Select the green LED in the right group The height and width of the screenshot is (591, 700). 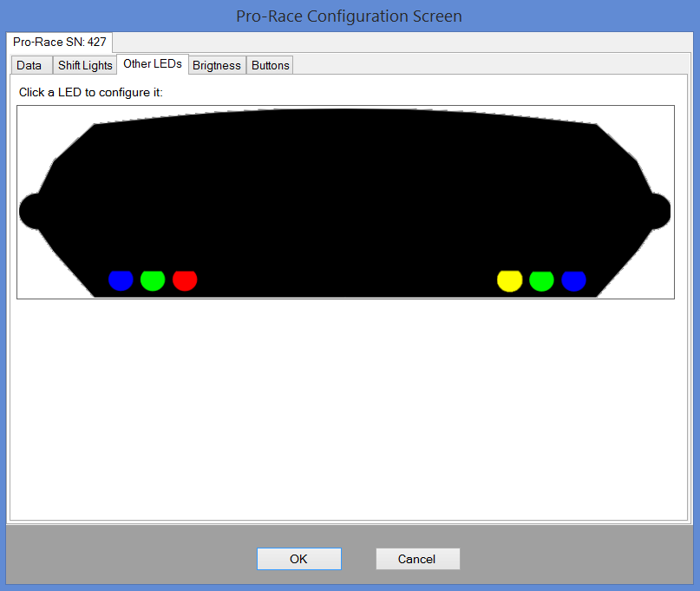(x=541, y=279)
